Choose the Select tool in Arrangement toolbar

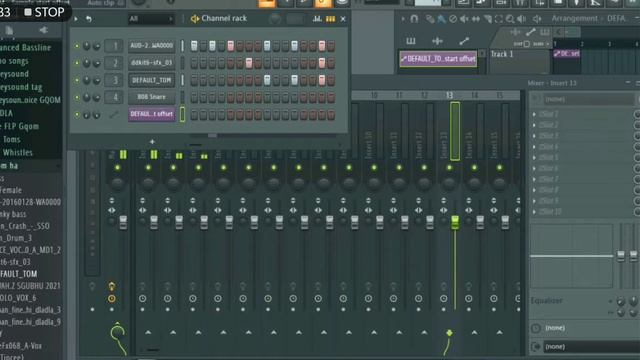499,19
